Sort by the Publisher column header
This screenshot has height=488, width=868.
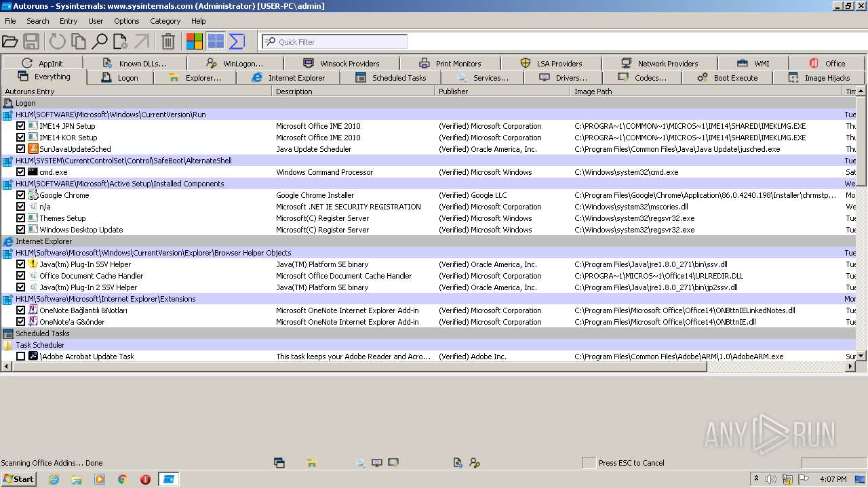tap(502, 91)
